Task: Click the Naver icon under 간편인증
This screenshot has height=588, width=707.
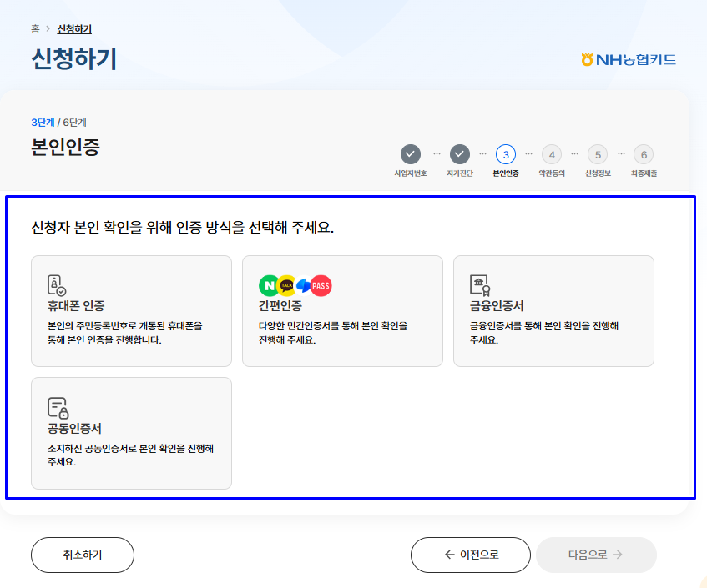Action: point(268,284)
